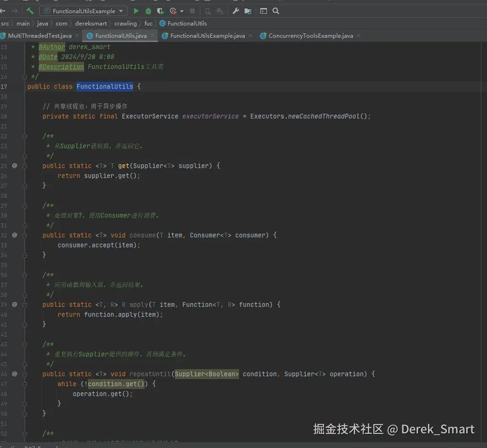
Task: Click Search Everywhere magnifier icon
Action: (x=276, y=11)
